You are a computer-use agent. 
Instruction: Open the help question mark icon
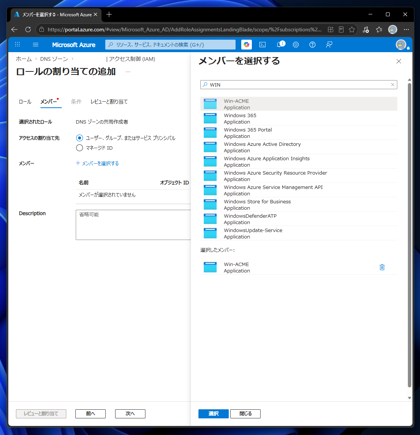pyautogui.click(x=312, y=45)
